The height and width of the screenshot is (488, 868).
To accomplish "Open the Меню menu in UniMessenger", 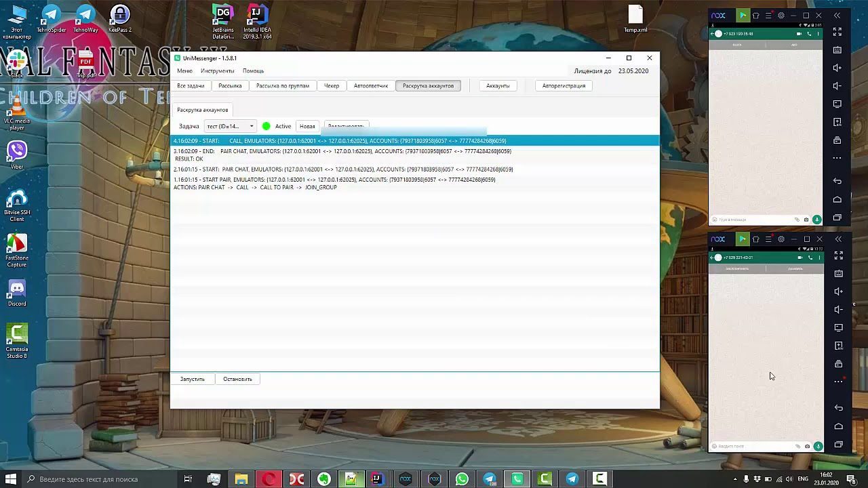I will 184,70.
